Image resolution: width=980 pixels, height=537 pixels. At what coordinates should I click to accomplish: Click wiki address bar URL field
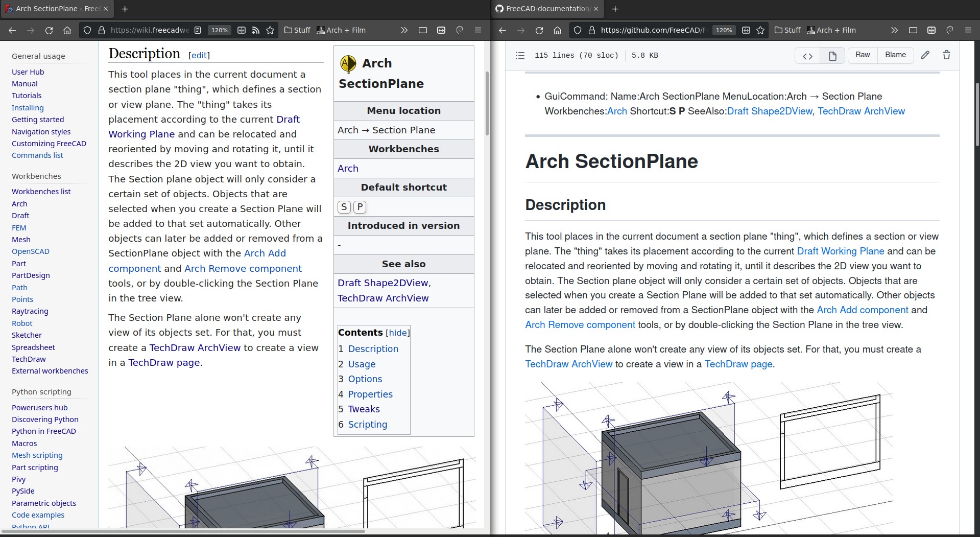[150, 30]
